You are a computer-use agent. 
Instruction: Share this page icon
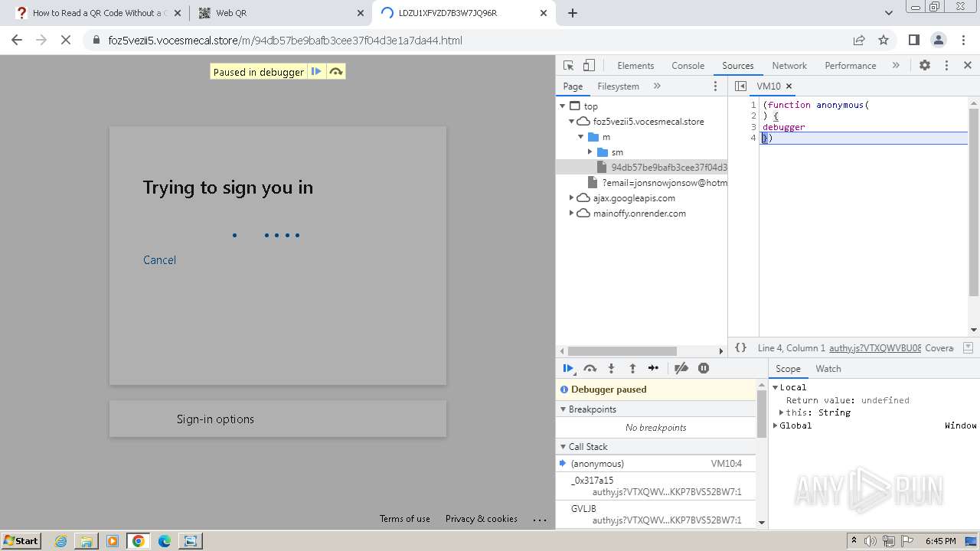pos(859,41)
